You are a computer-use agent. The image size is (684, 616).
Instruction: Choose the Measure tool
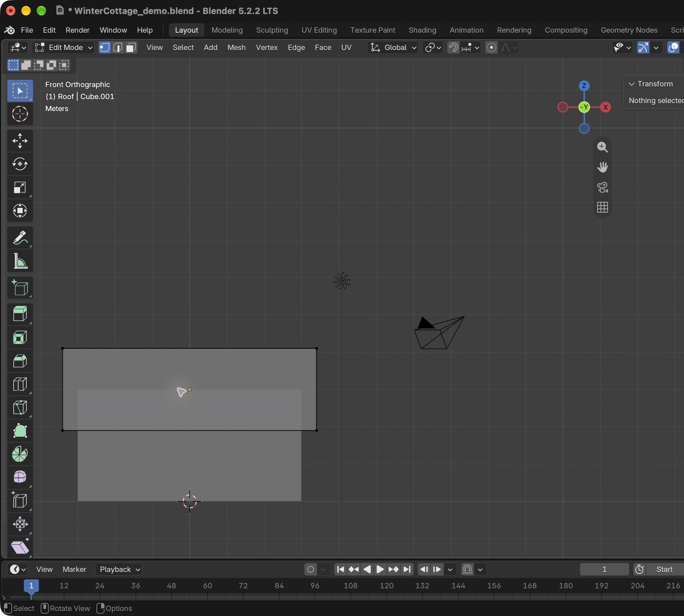[20, 261]
